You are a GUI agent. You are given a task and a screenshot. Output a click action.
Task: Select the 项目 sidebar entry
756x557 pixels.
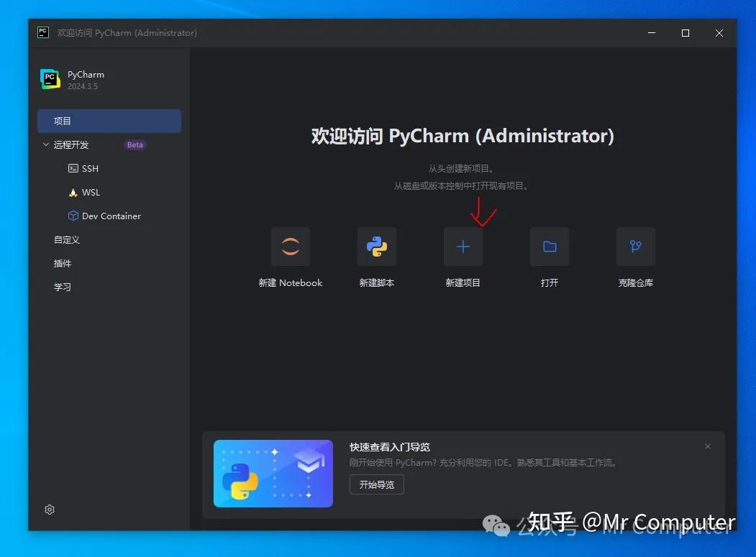click(63, 121)
